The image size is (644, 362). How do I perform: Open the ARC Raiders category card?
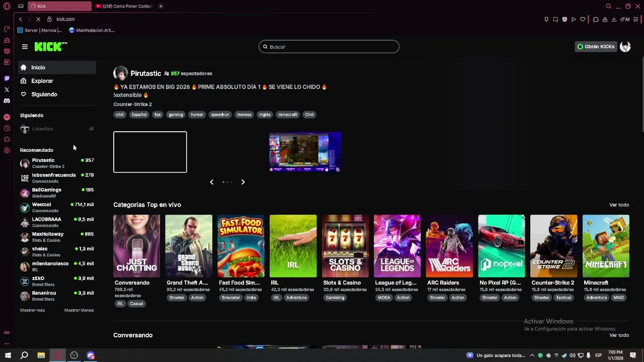[449, 246]
